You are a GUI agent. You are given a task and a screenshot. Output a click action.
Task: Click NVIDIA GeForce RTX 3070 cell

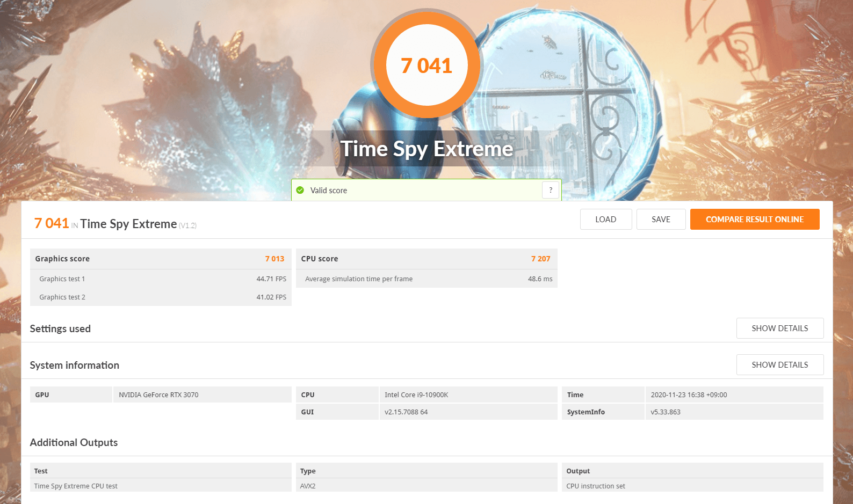(202, 395)
